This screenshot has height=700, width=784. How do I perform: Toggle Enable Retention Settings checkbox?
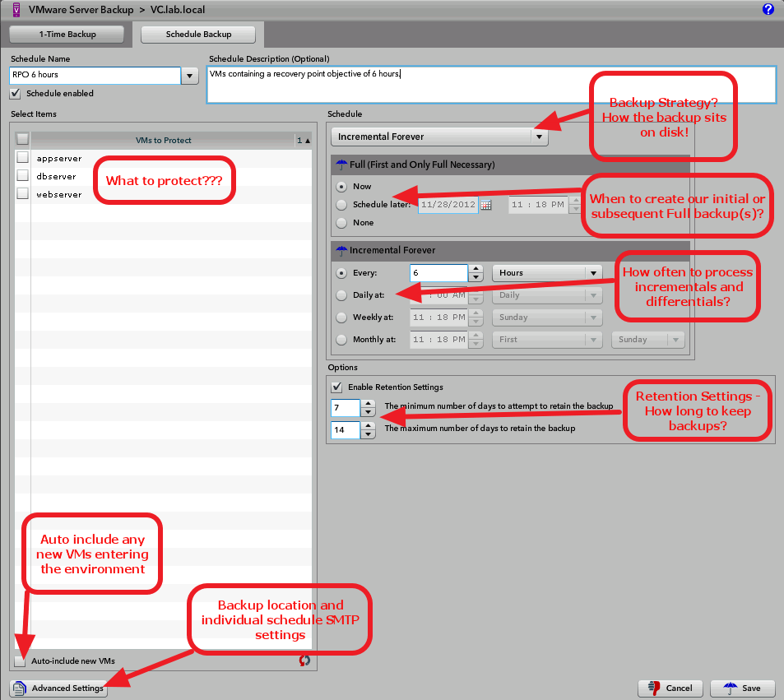coord(336,387)
